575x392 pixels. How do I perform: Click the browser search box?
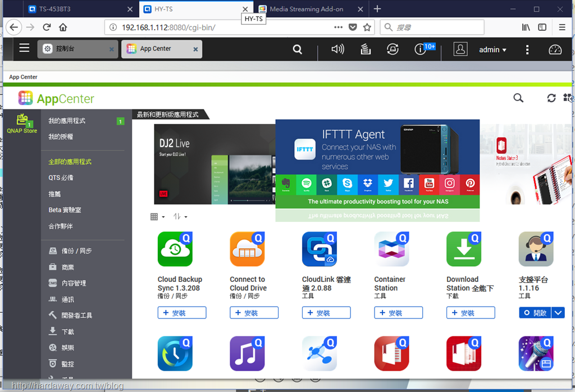[432, 27]
